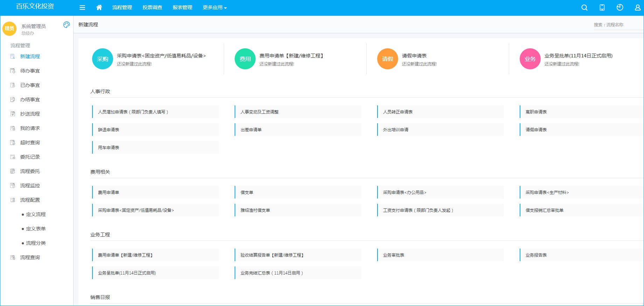Screen dimensions: 644x306
Task: Open the clock icon in header
Action: click(x=620, y=7)
